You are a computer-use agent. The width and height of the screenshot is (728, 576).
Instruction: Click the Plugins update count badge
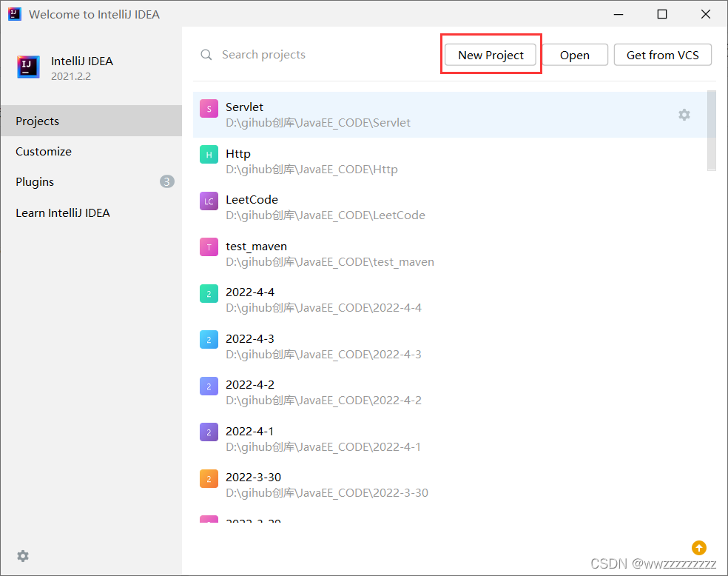[x=167, y=181]
